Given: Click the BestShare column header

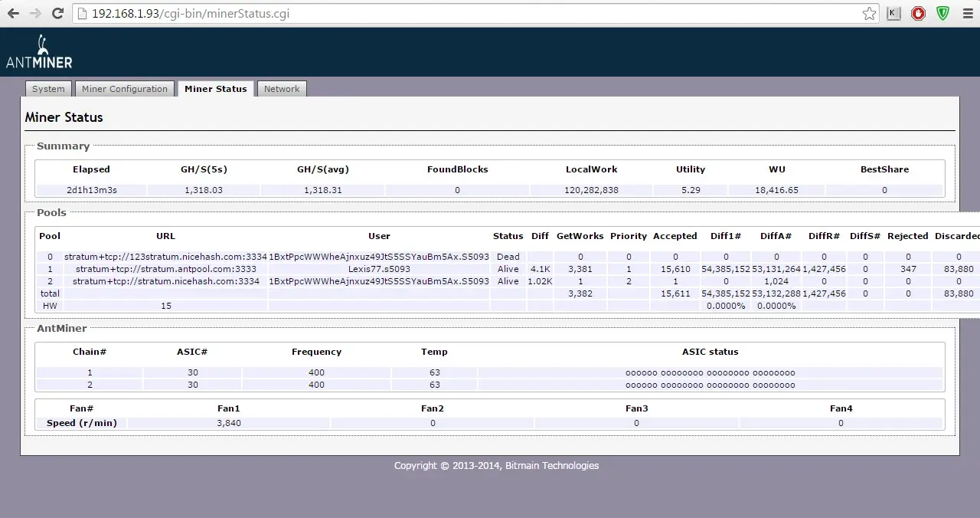Looking at the screenshot, I should click(884, 169).
